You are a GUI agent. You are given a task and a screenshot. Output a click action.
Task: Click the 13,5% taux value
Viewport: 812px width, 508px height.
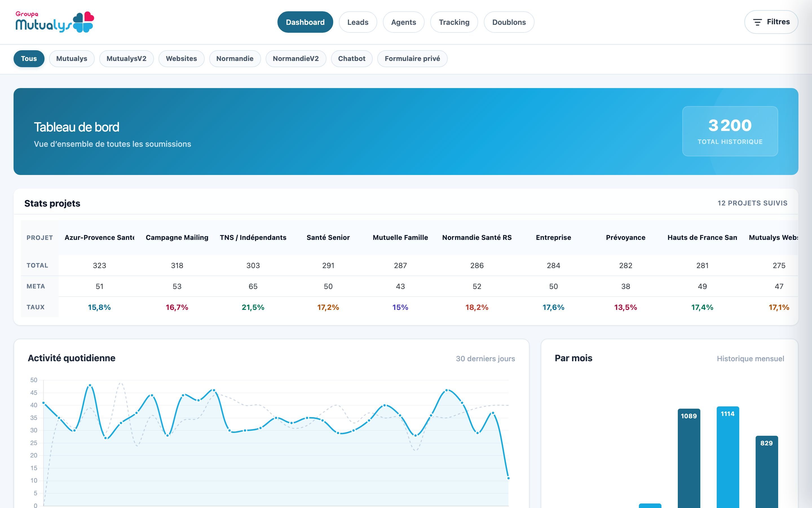pyautogui.click(x=625, y=307)
